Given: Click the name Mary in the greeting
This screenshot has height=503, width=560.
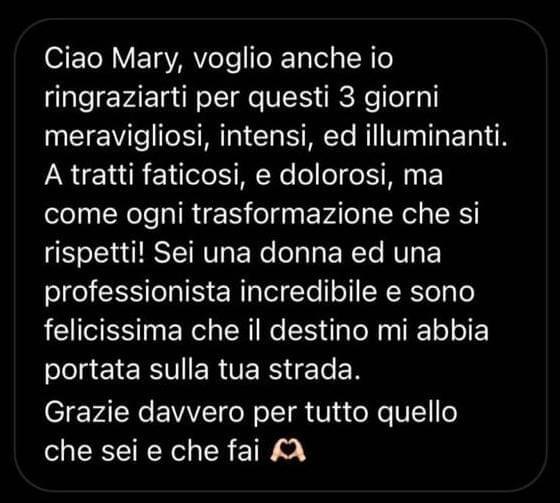Looking at the screenshot, I should pos(149,59).
